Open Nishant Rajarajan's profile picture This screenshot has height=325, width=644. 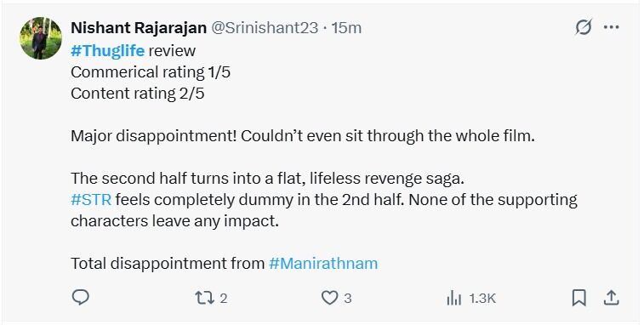tap(41, 38)
